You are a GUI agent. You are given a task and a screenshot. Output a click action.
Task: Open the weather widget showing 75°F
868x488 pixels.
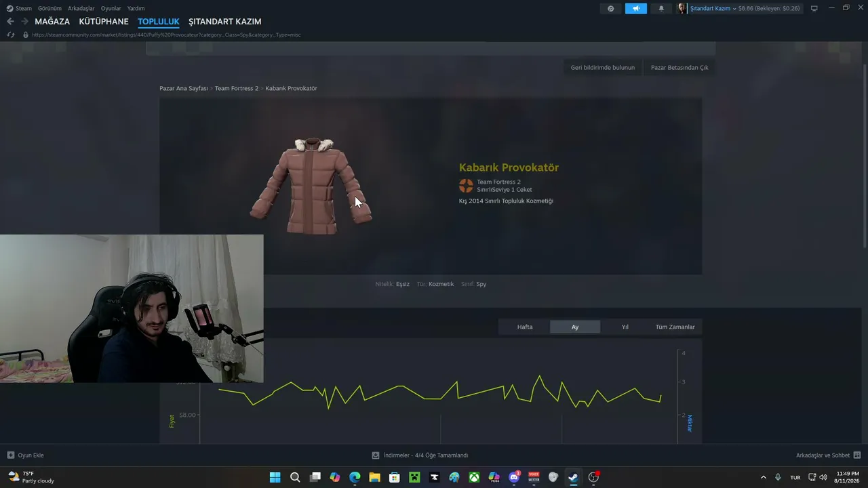31,477
